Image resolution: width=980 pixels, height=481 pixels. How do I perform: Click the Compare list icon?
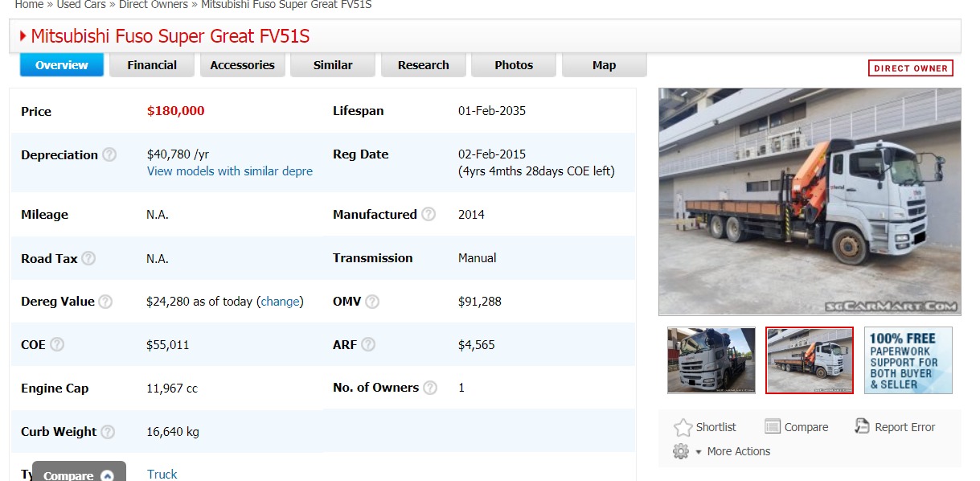point(773,427)
